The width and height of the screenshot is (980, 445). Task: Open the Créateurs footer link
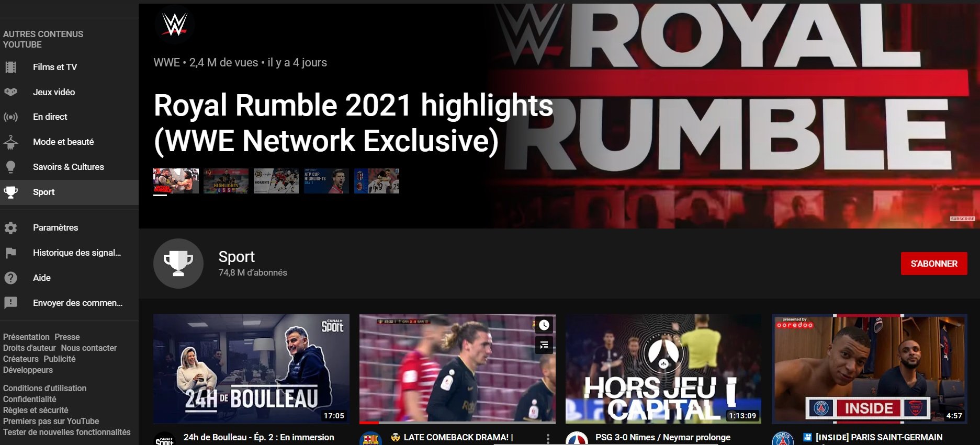pyautogui.click(x=21, y=359)
